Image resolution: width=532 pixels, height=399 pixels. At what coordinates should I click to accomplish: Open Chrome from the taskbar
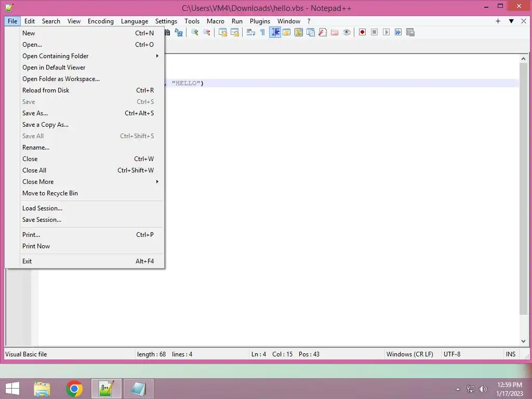(74, 389)
